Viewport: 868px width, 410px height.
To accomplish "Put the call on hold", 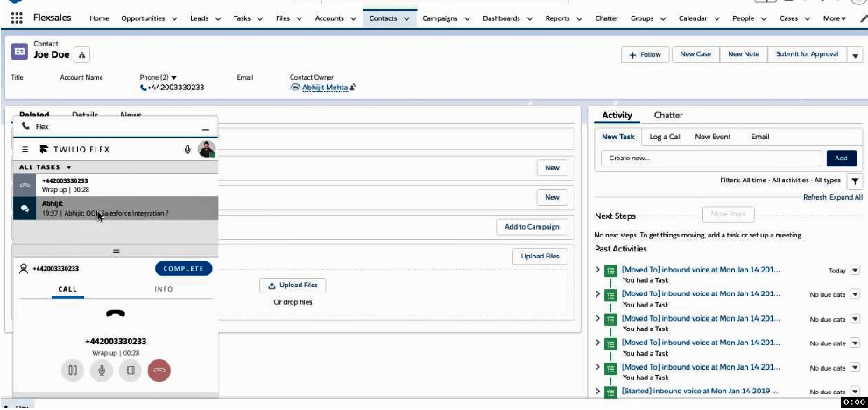I will pyautogui.click(x=73, y=370).
